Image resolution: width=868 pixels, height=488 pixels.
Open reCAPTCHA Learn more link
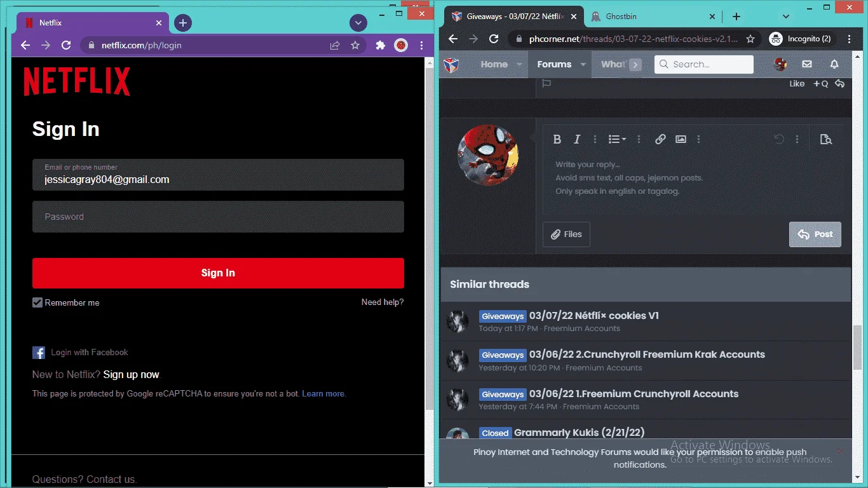tap(324, 393)
